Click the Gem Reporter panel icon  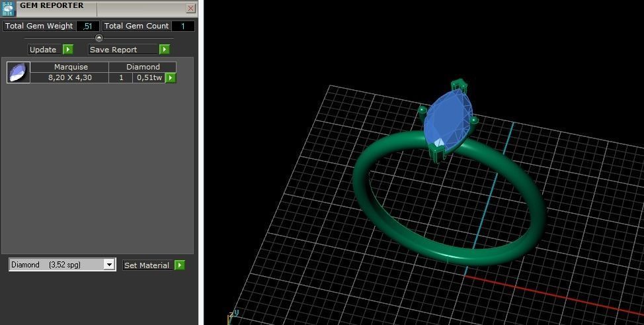pos(8,8)
